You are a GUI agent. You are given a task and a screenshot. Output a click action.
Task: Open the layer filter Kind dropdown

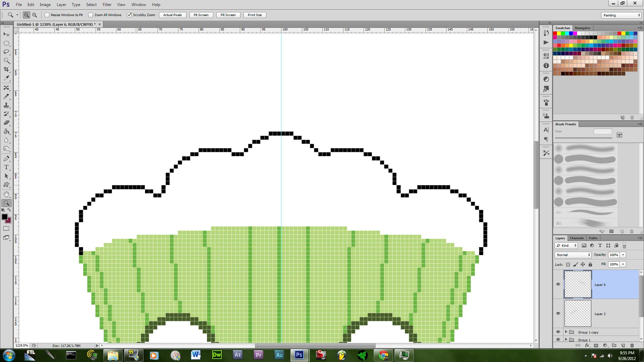(x=566, y=245)
